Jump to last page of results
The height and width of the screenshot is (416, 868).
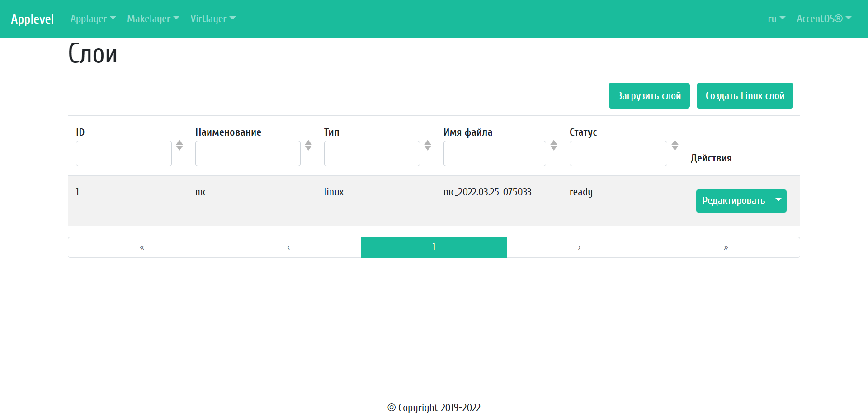[726, 247]
